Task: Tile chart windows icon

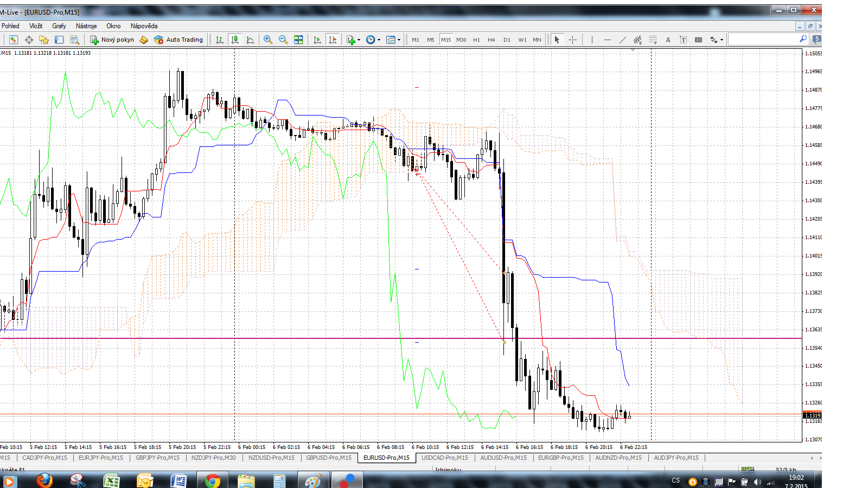Action: 298,40
